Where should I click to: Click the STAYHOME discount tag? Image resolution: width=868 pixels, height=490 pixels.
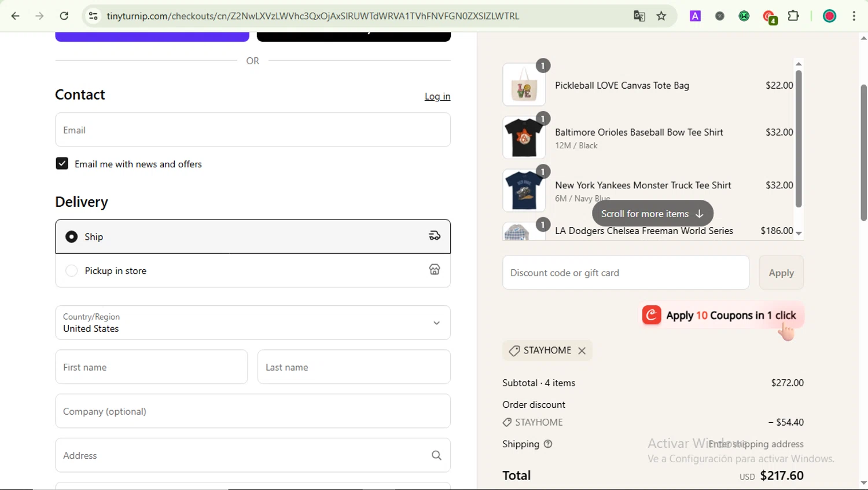tap(547, 350)
